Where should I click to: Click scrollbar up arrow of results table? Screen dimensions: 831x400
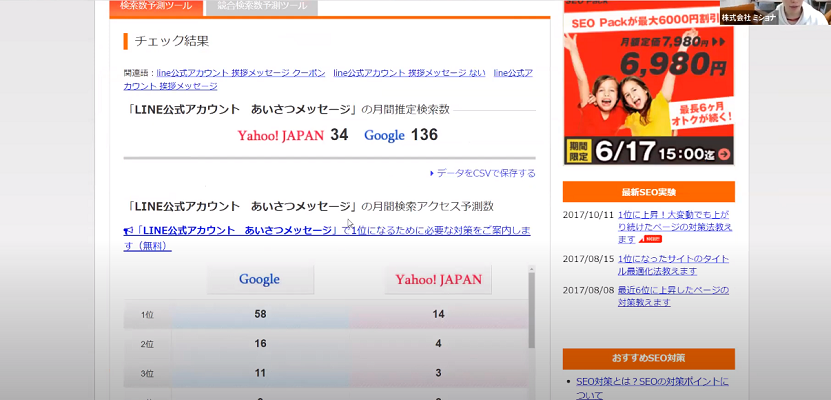[532, 269]
